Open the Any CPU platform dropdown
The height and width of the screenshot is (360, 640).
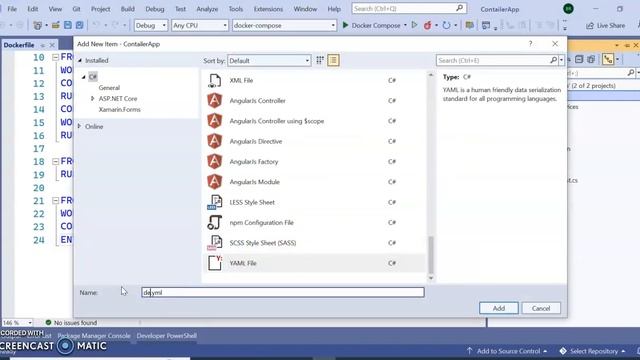click(x=200, y=25)
